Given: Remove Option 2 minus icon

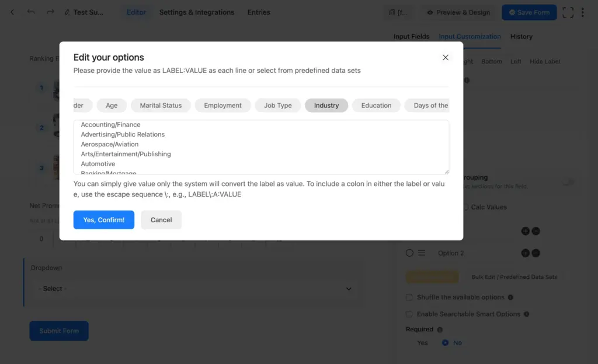Looking at the screenshot, I should 536,253.
